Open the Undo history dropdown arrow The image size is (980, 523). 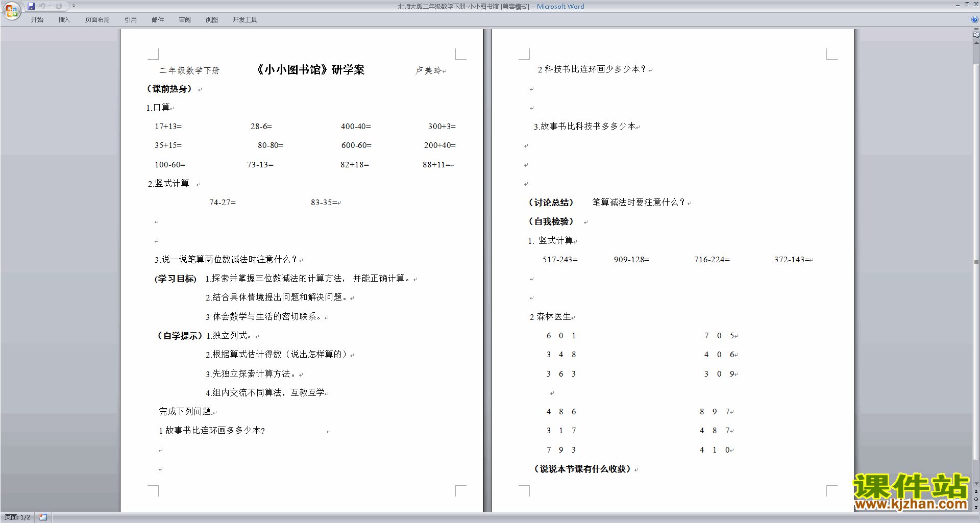click(x=50, y=6)
